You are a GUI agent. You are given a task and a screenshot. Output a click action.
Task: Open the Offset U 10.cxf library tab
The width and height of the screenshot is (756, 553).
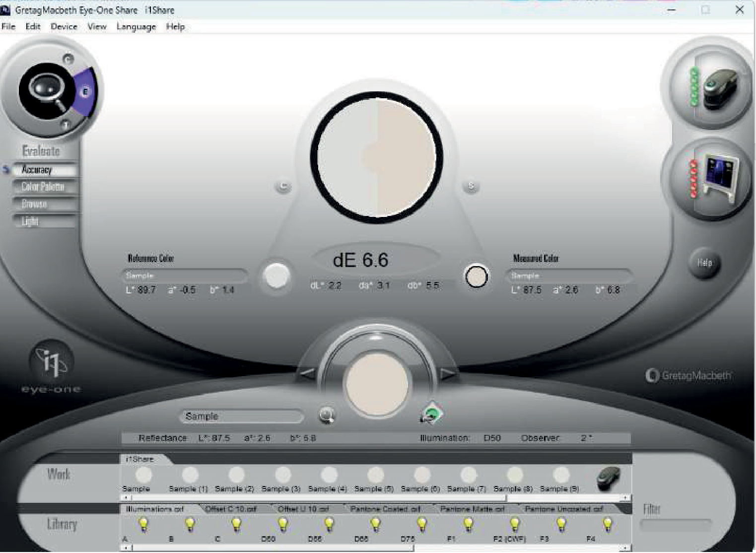(304, 509)
